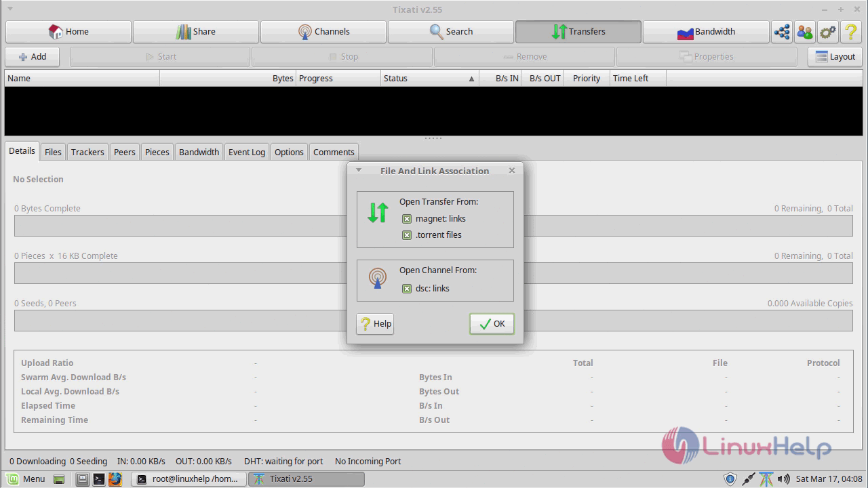Image resolution: width=868 pixels, height=488 pixels.
Task: View the Event Log tab
Action: point(247,152)
